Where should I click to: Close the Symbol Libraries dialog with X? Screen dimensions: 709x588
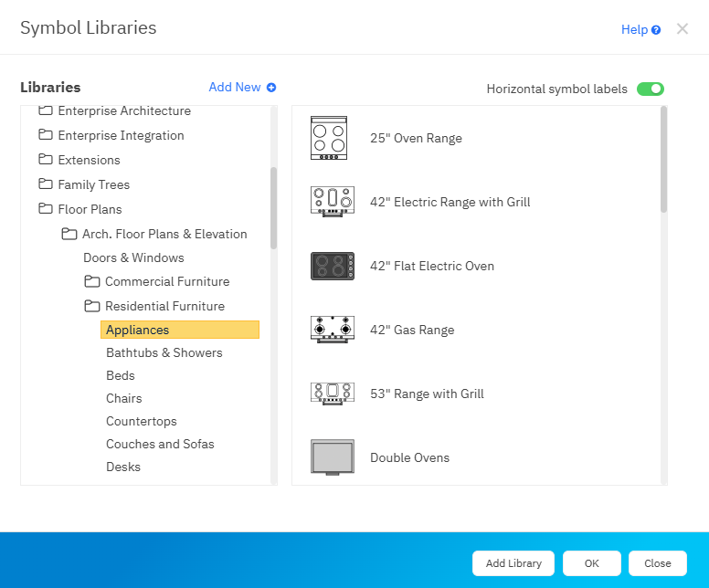pos(683,29)
